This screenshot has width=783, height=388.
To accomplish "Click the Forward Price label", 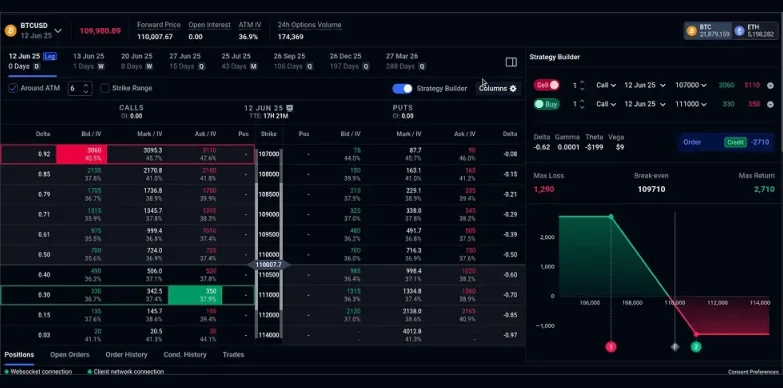I will (x=159, y=25).
